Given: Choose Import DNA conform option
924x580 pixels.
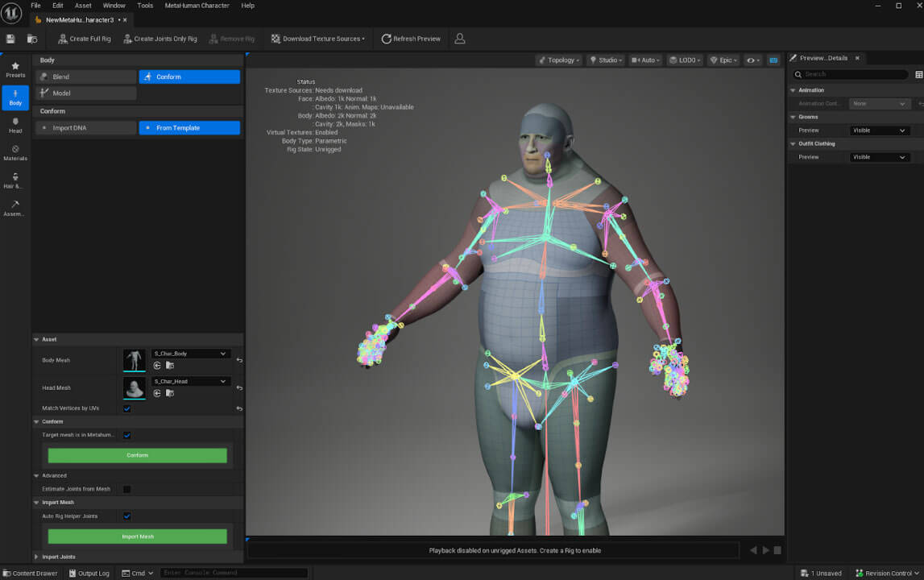Looking at the screenshot, I should coord(86,128).
